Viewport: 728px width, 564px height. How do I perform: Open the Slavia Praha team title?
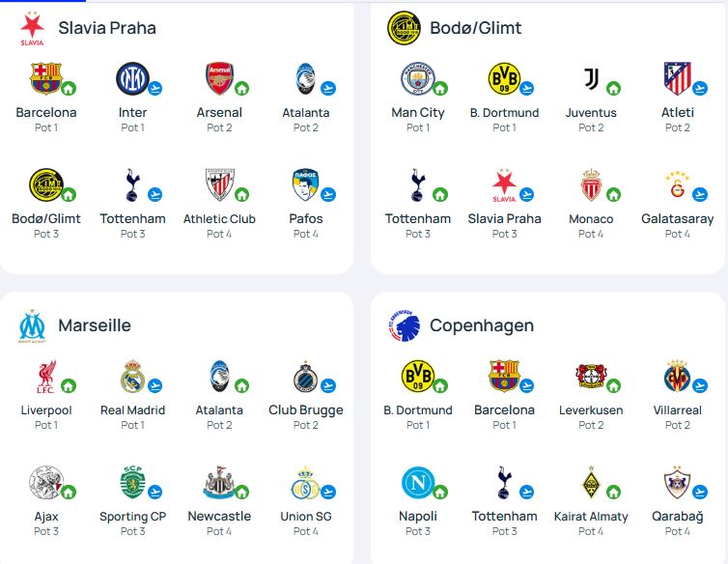[107, 28]
